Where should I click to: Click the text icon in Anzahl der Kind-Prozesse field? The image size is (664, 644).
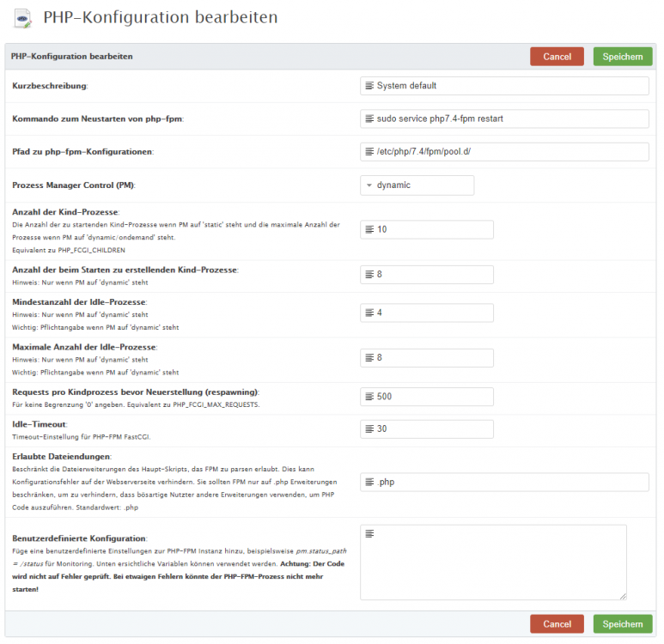pos(369,229)
